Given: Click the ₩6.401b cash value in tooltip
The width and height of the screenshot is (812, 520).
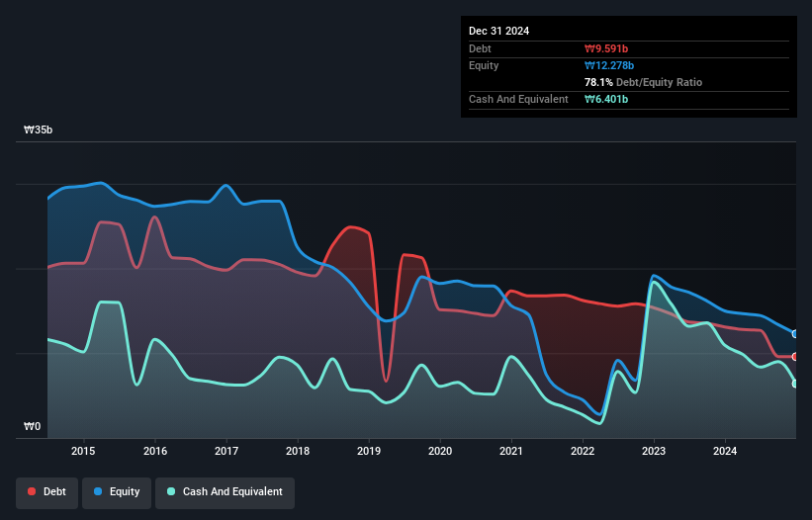Looking at the screenshot, I should [606, 99].
